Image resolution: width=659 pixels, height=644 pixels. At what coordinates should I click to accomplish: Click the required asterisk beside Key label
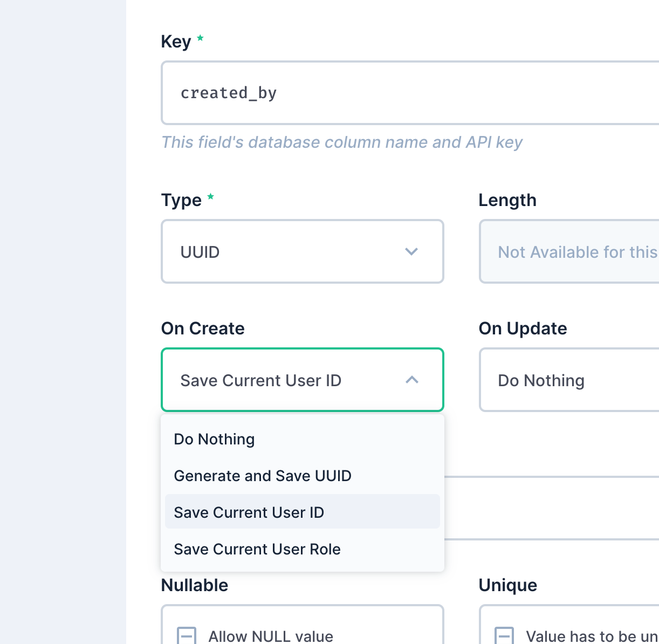[200, 37]
